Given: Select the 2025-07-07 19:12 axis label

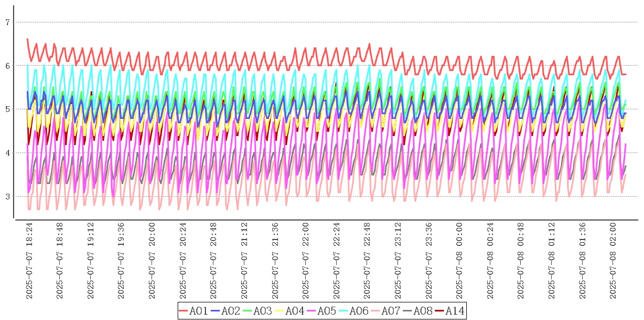Looking at the screenshot, I should 91,261.
